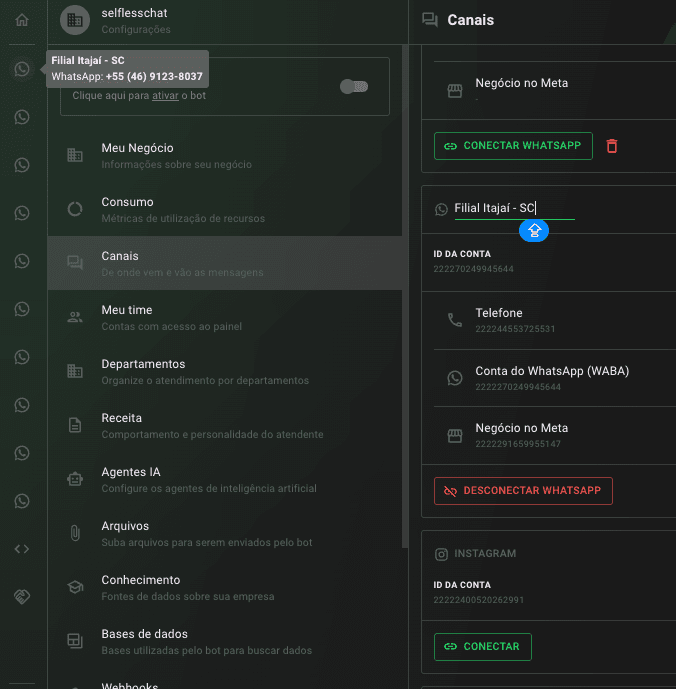The width and height of the screenshot is (676, 689).
Task: Click the Telefone phone icon
Action: point(454,320)
